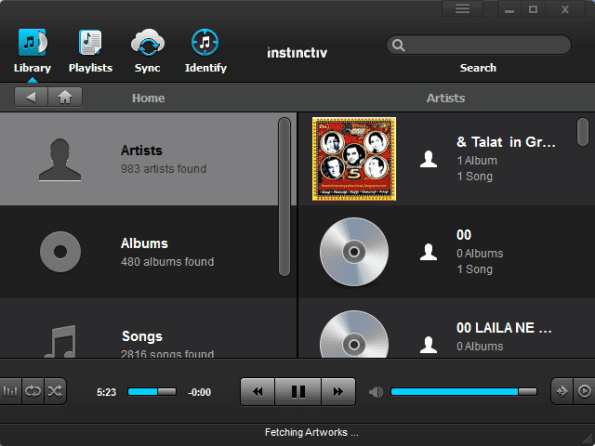Viewport: 595px width, 446px height.
Task: Rewind to the previous track
Action: coord(258,391)
